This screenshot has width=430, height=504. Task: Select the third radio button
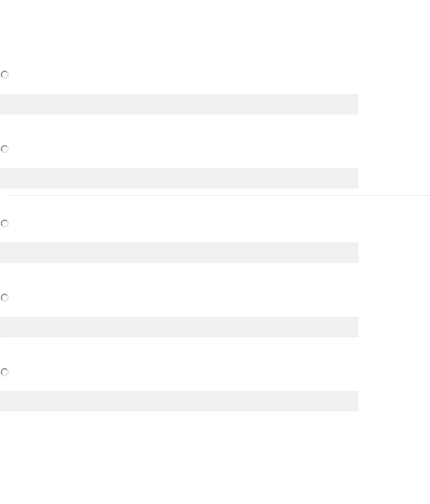tap(4, 223)
